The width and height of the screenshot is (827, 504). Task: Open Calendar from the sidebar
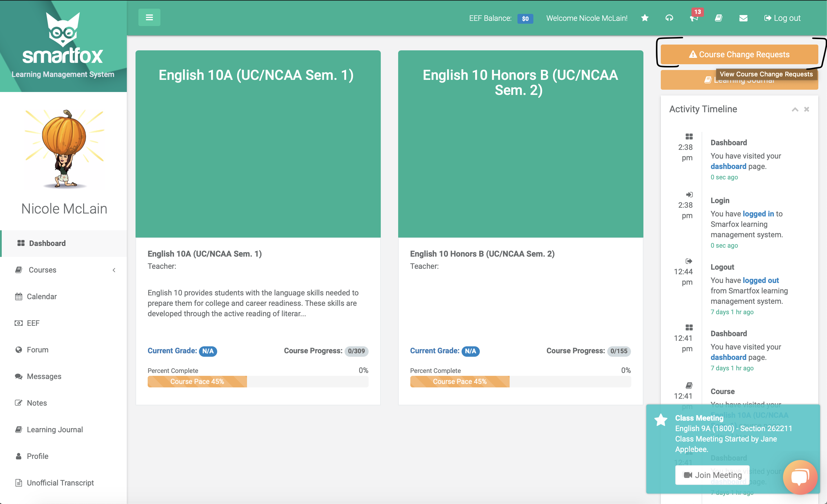42,297
